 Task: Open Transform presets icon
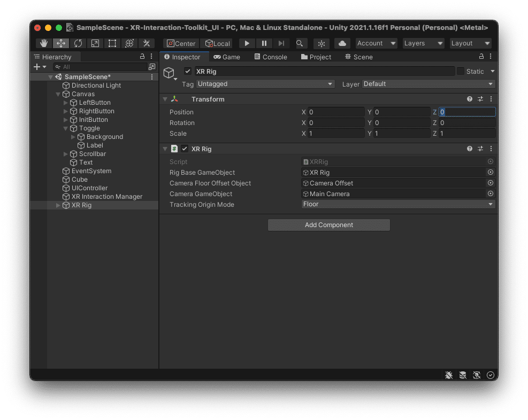point(480,99)
